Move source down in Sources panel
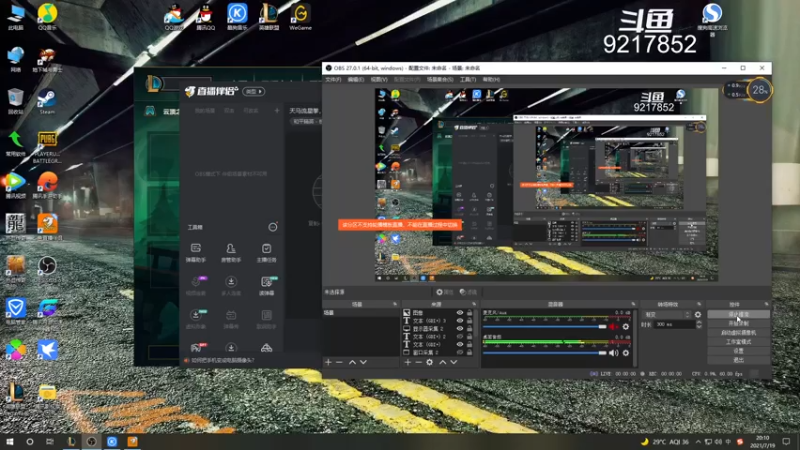This screenshot has width=800, height=450. pos(454,362)
